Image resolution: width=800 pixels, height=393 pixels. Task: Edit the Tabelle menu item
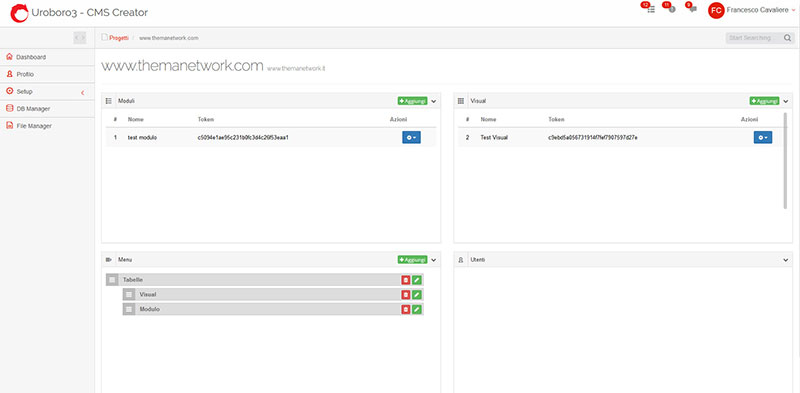(417, 280)
